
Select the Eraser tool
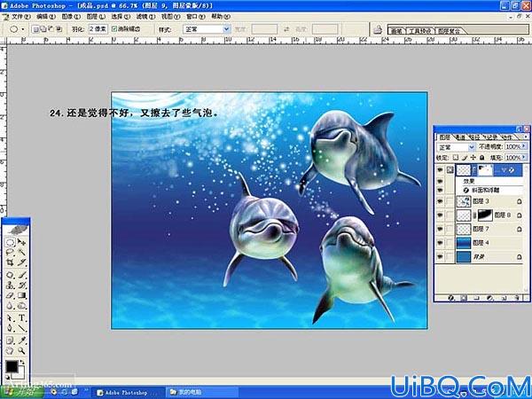10,295
